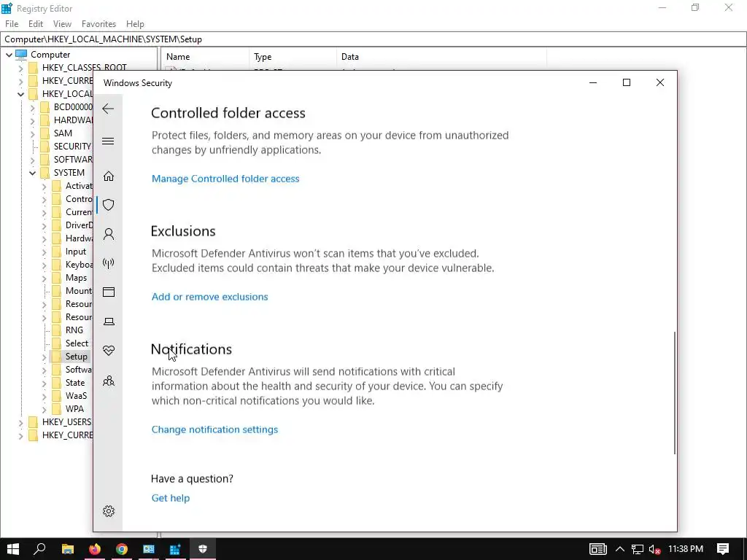Click Change notification settings link

pyautogui.click(x=214, y=429)
